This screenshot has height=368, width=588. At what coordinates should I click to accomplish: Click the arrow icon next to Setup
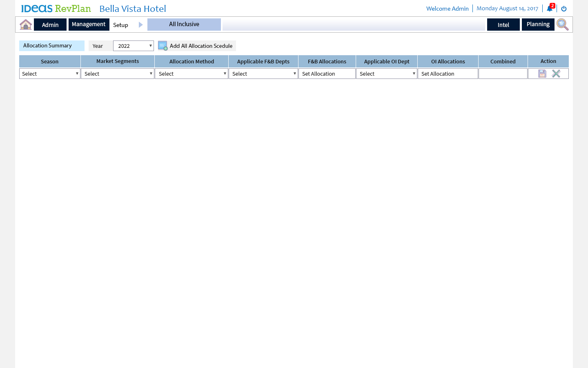[141, 25]
